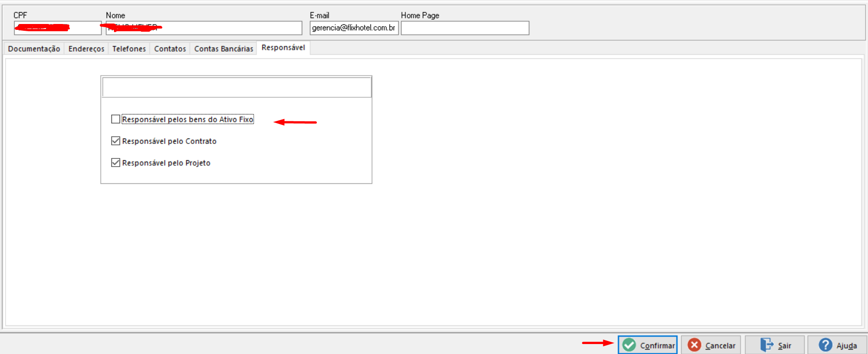The height and width of the screenshot is (354, 868).
Task: Switch to the Documentação tab
Action: [x=34, y=48]
